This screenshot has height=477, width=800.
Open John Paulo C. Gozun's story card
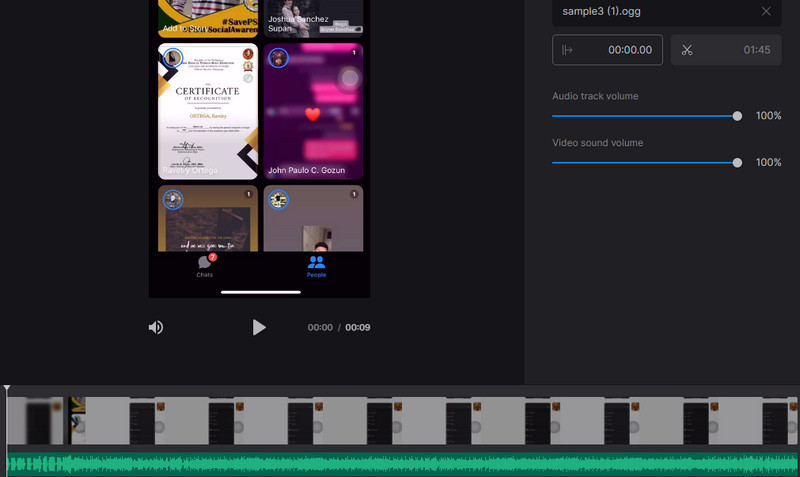coord(313,111)
